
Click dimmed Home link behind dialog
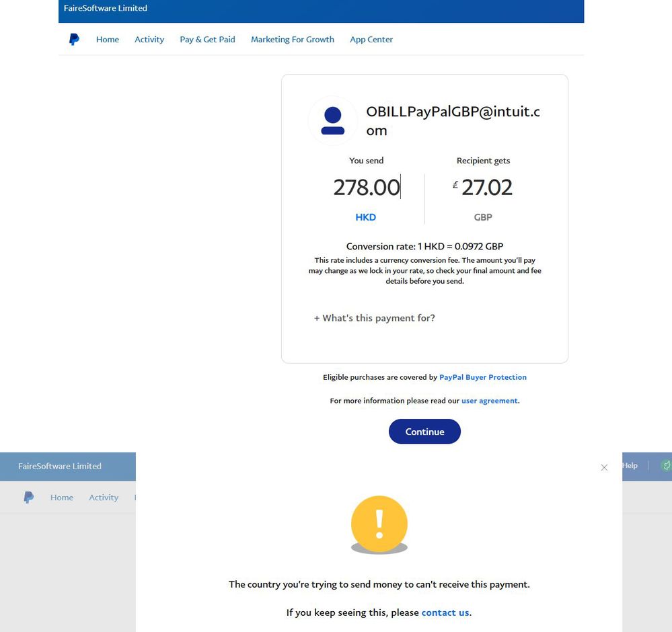[62, 498]
